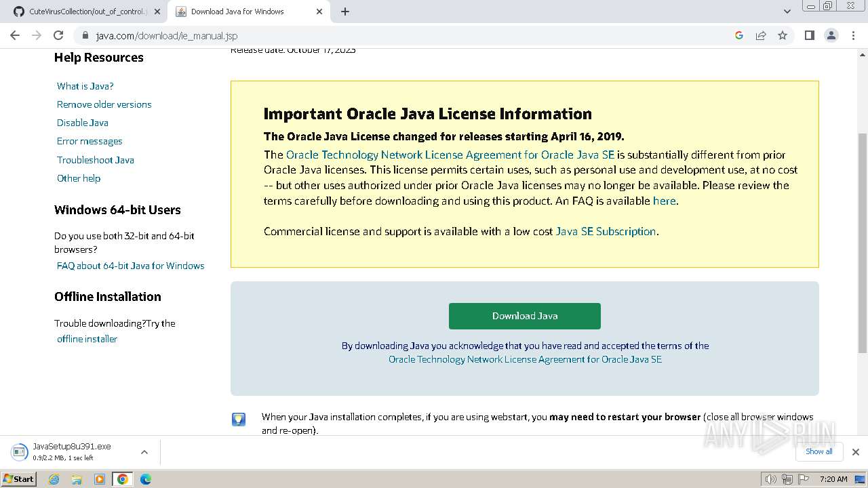
Task: Click the Important Oracle Java License Information heading
Action: click(x=428, y=114)
